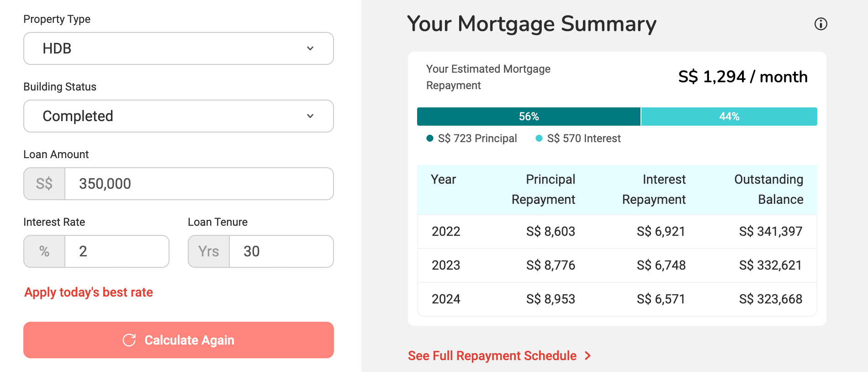Click arrow beside See Full Repayment Schedule

point(588,356)
